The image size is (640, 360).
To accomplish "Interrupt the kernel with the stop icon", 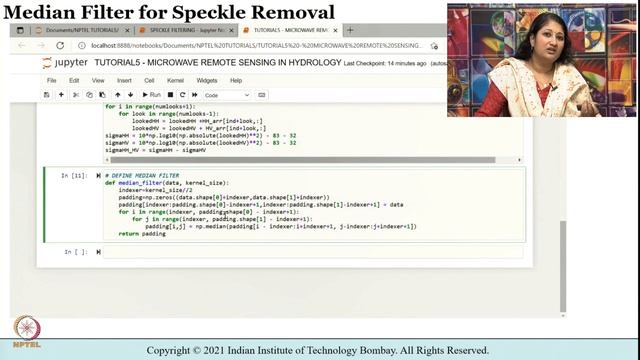I will (x=171, y=95).
